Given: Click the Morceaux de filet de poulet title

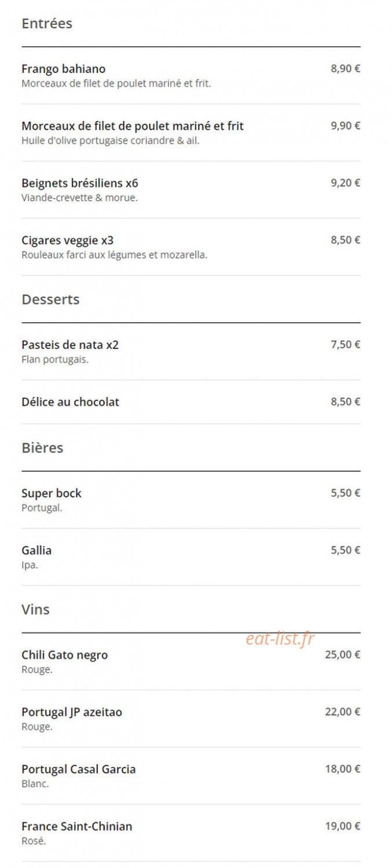Looking at the screenshot, I should coord(133,126).
